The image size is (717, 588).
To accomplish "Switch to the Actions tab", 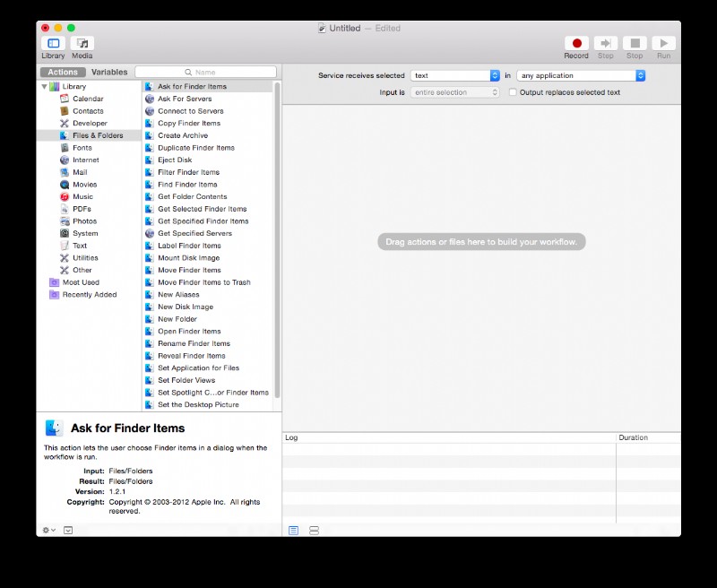I will pyautogui.click(x=62, y=71).
